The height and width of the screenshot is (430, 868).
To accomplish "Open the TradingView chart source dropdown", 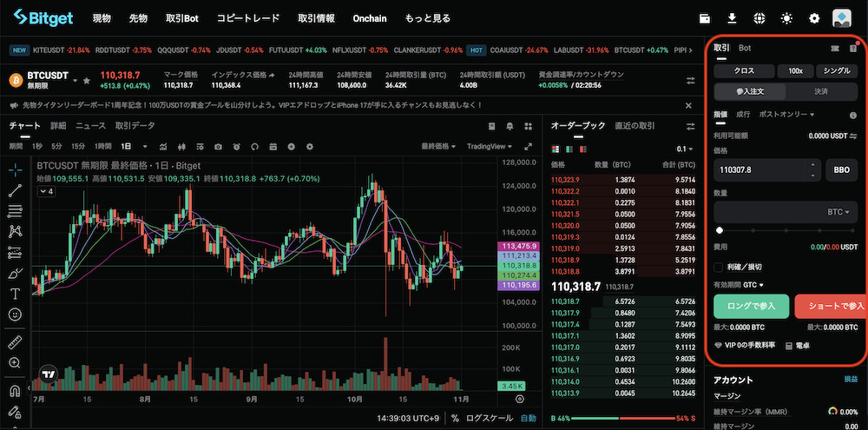I will [490, 147].
